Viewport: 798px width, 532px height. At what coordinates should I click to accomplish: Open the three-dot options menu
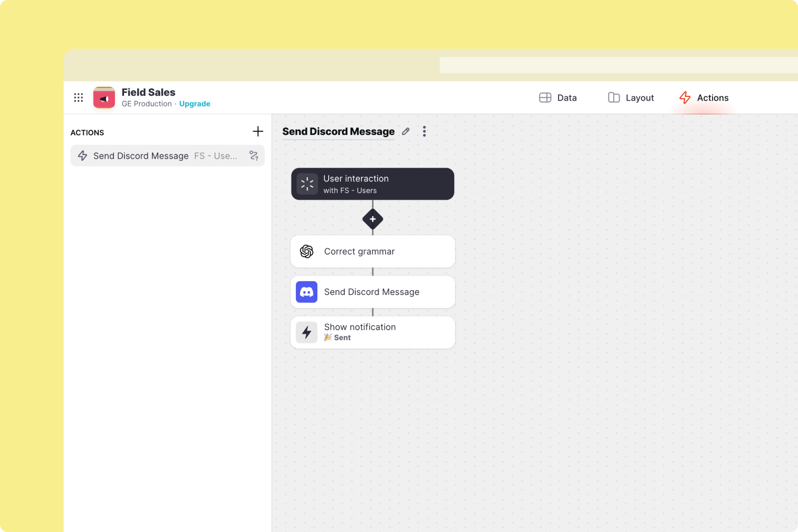pos(424,132)
